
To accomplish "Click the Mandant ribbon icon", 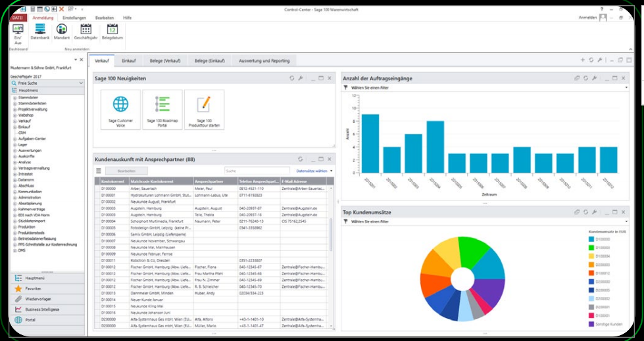I will [62, 29].
